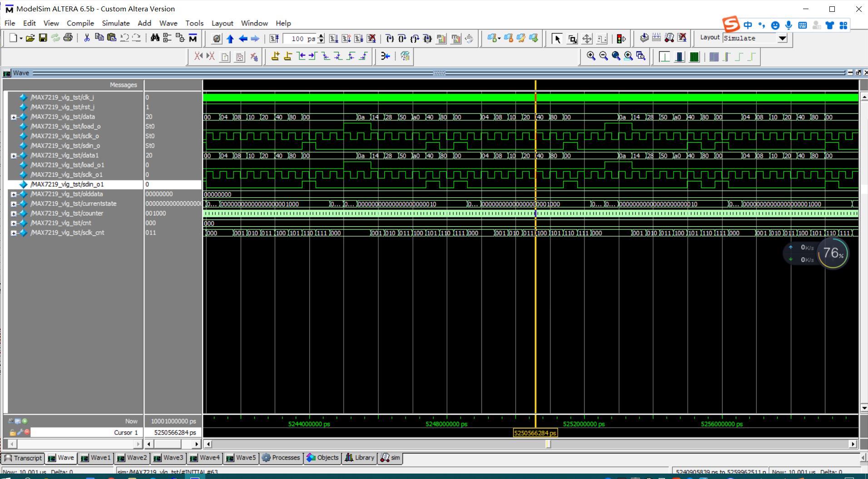The image size is (868, 479).
Task: Open the Wave menu
Action: click(x=168, y=23)
